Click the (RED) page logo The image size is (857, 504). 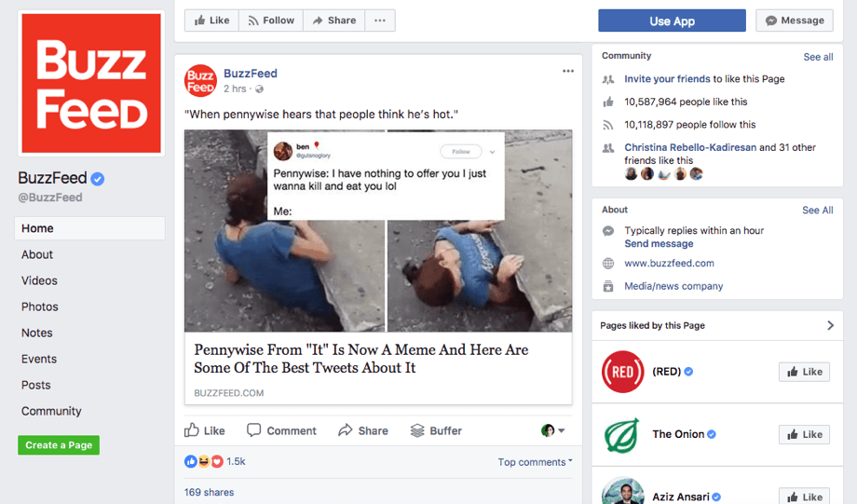622,372
